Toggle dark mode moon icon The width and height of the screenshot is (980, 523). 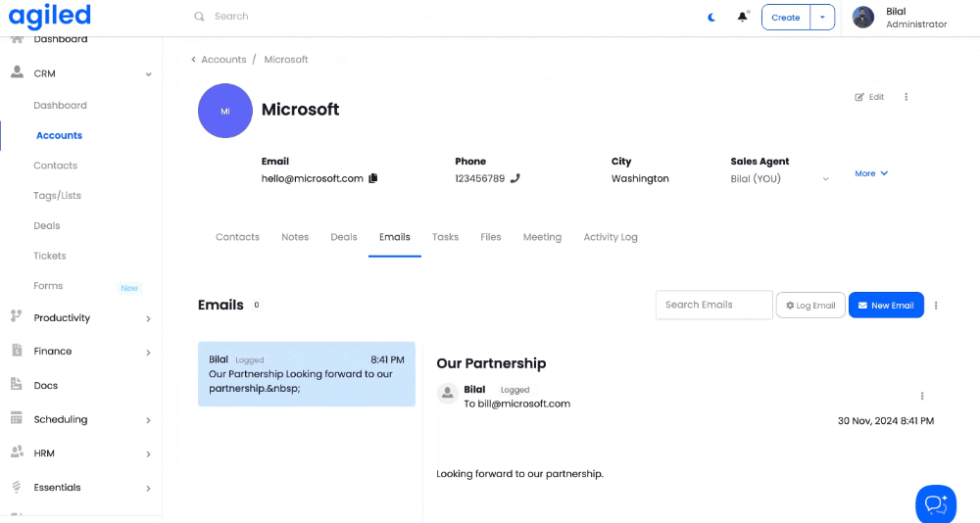(x=711, y=17)
